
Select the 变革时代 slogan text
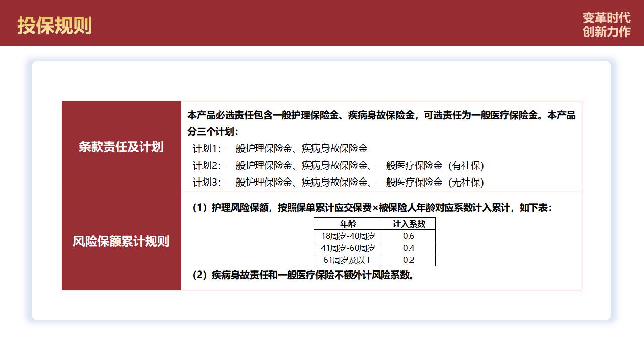click(x=606, y=18)
